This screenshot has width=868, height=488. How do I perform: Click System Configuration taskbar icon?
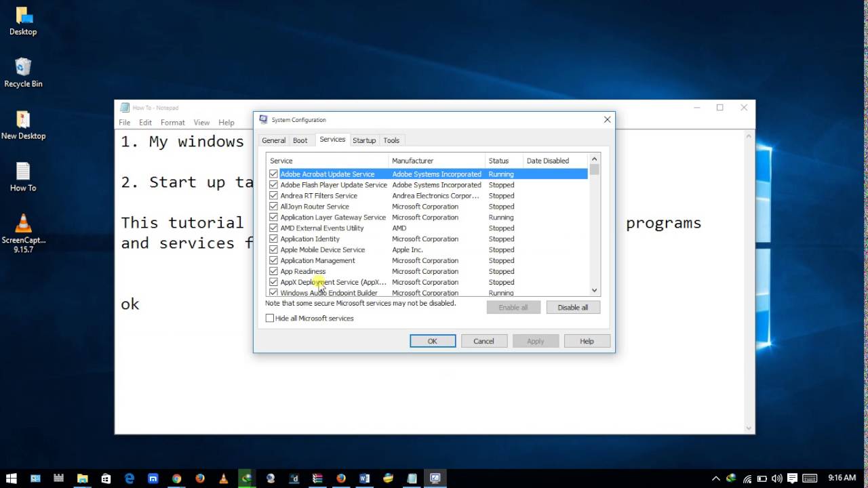click(435, 478)
